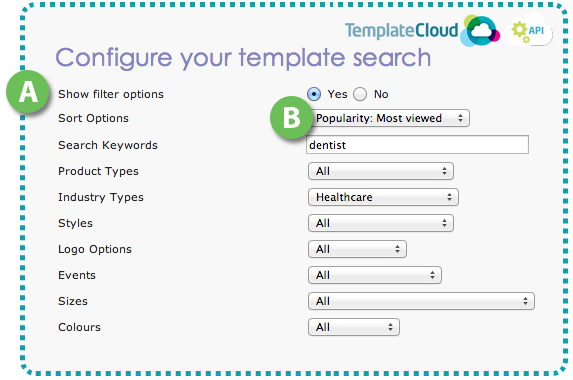Expand the Styles dropdown
This screenshot has height=380, width=573.
tap(381, 223)
